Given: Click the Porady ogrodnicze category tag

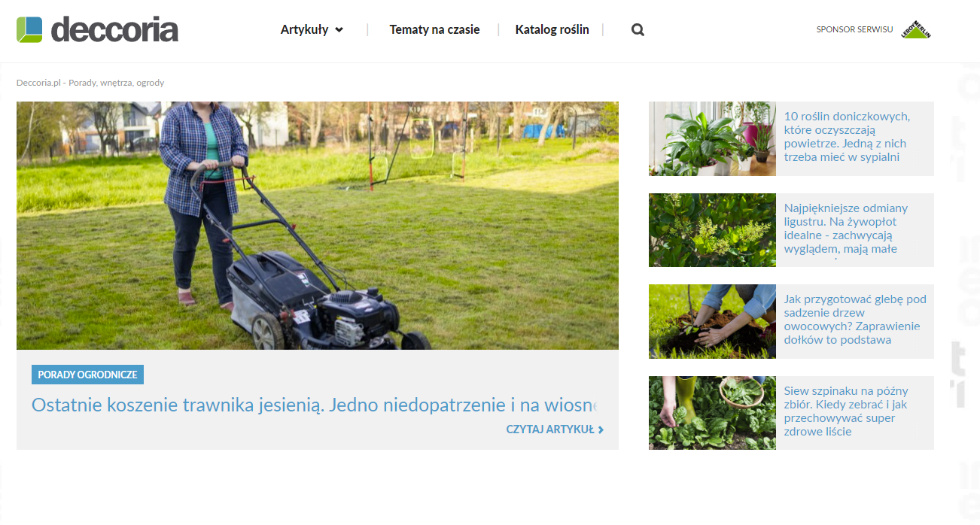Looking at the screenshot, I should coord(87,375).
